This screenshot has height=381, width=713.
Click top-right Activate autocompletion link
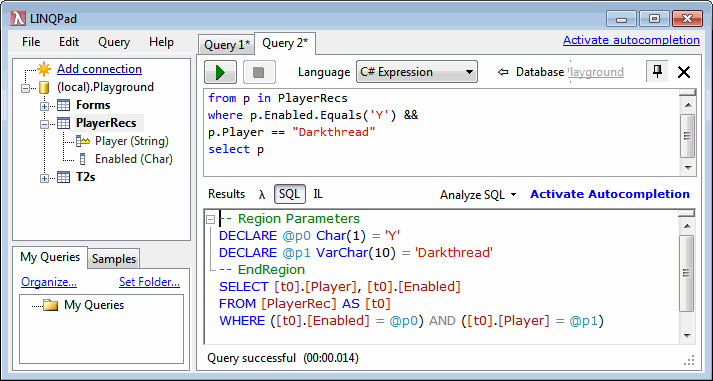click(631, 40)
